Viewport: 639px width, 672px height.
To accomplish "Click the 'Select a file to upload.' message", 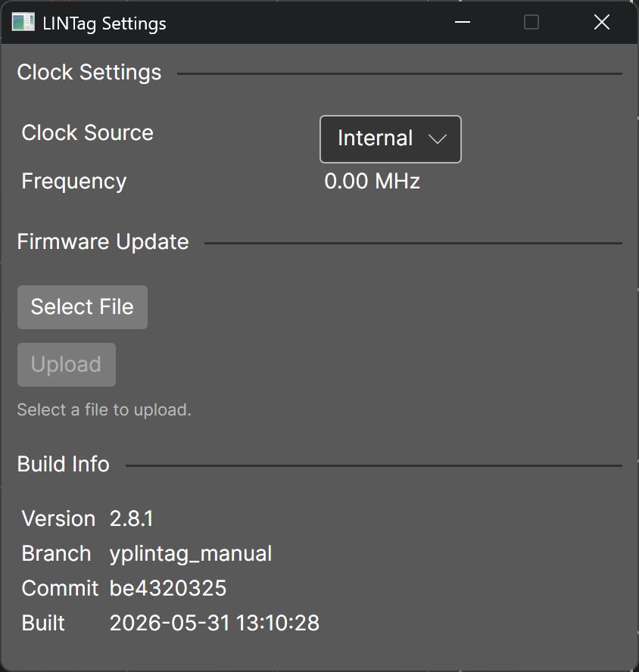I will pos(104,409).
